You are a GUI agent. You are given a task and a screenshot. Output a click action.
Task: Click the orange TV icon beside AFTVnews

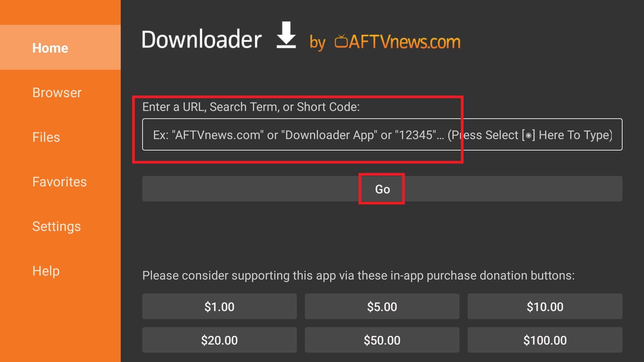click(x=341, y=41)
